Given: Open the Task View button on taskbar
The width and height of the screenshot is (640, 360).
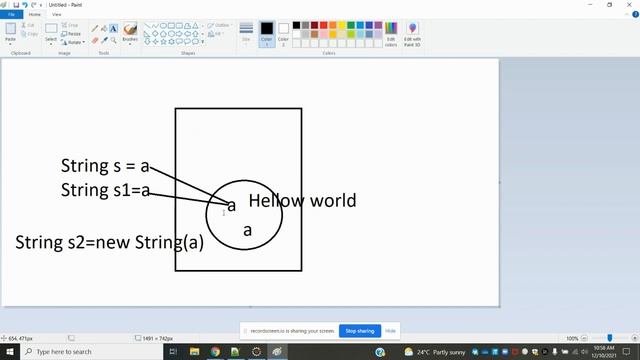Looking at the screenshot, I should click(x=173, y=351).
